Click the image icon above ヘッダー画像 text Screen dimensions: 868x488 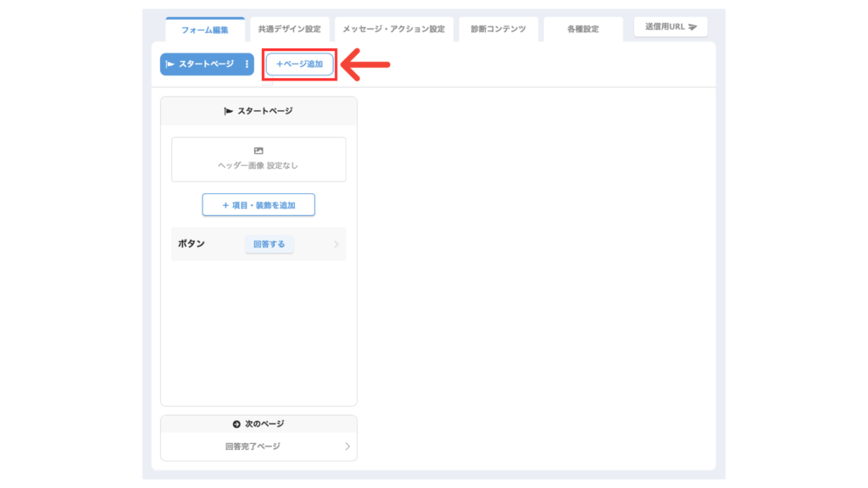pos(259,151)
